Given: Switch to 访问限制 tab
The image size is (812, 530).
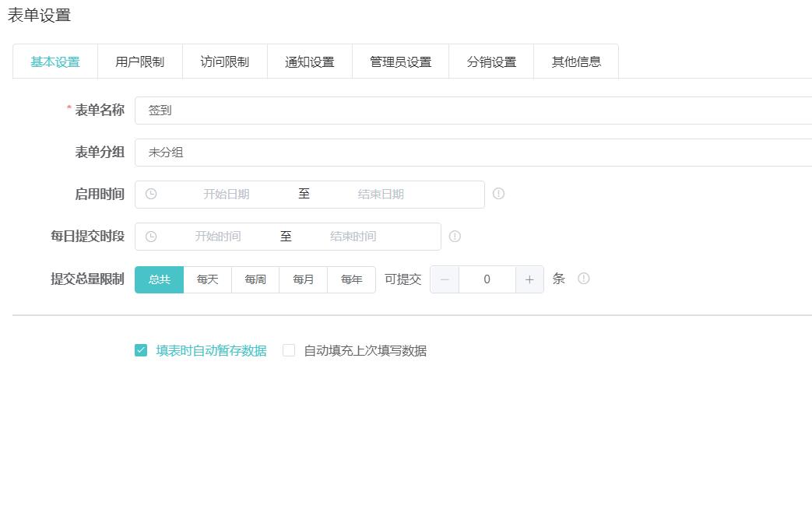Looking at the screenshot, I should [x=225, y=61].
